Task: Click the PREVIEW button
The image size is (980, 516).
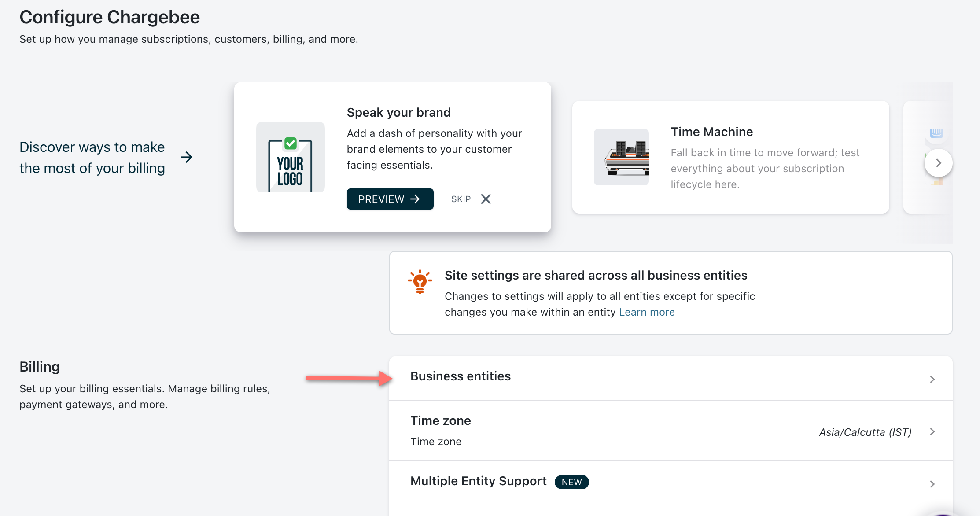Action: point(390,199)
